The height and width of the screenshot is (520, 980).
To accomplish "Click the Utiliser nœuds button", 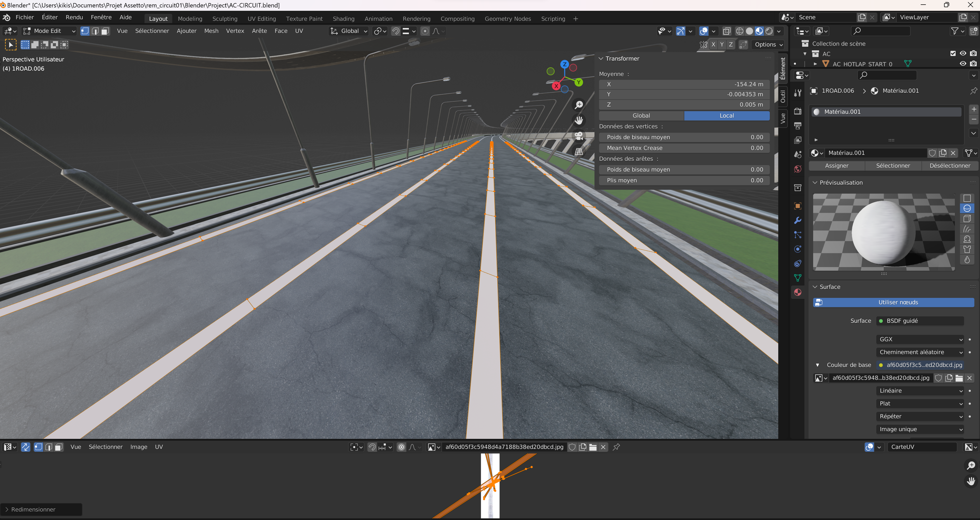I will pos(894,303).
